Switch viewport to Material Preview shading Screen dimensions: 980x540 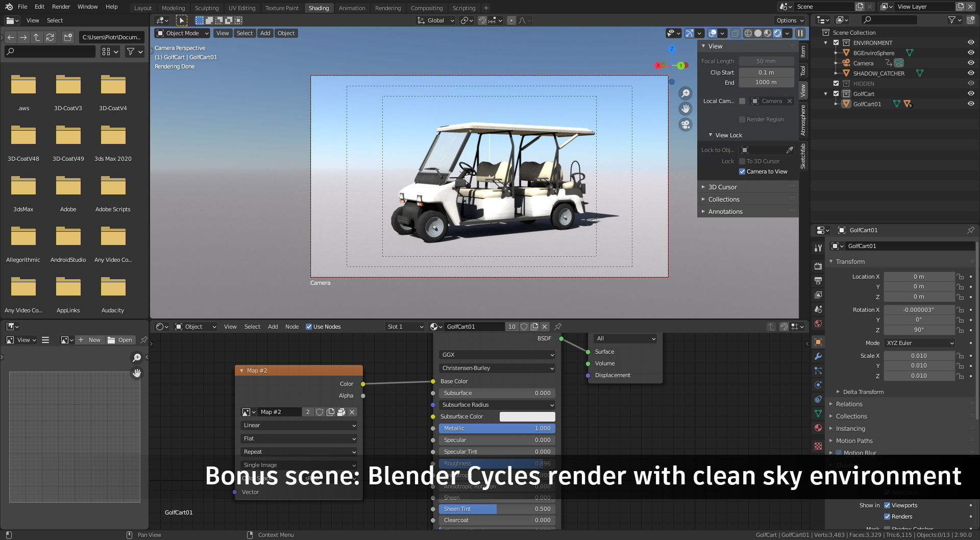[x=768, y=33]
